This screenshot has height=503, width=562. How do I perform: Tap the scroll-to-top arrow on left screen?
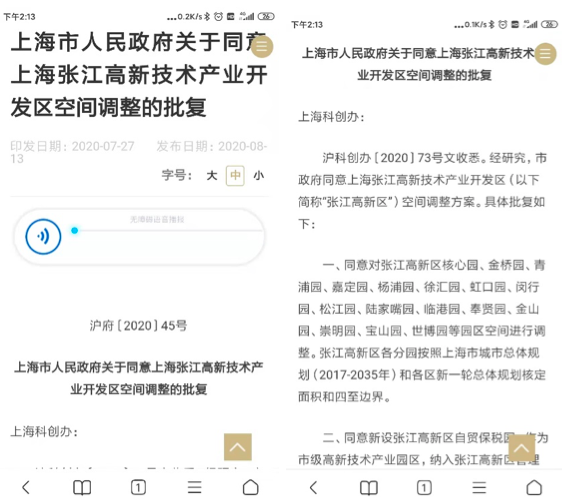click(x=238, y=447)
